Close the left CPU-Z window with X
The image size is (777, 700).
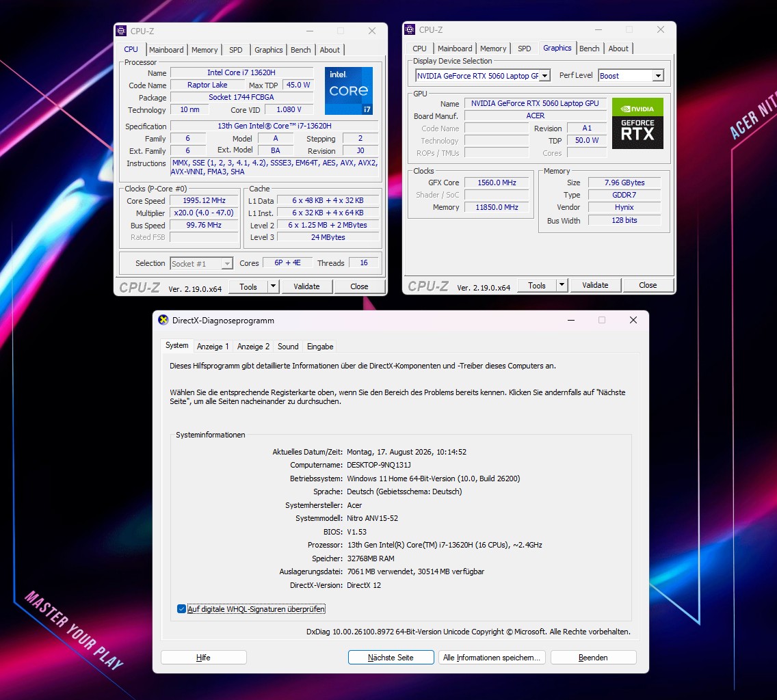tap(372, 31)
